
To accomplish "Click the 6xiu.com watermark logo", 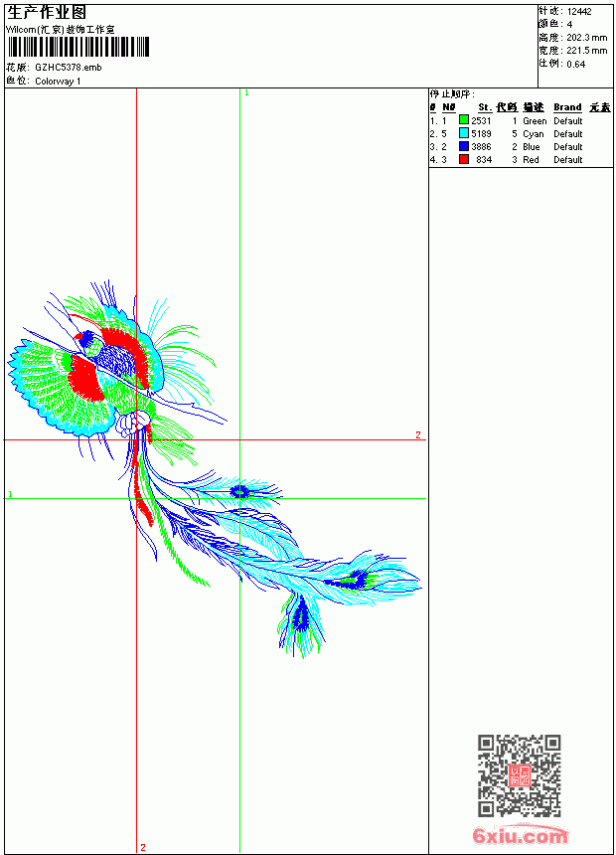I will (521, 835).
